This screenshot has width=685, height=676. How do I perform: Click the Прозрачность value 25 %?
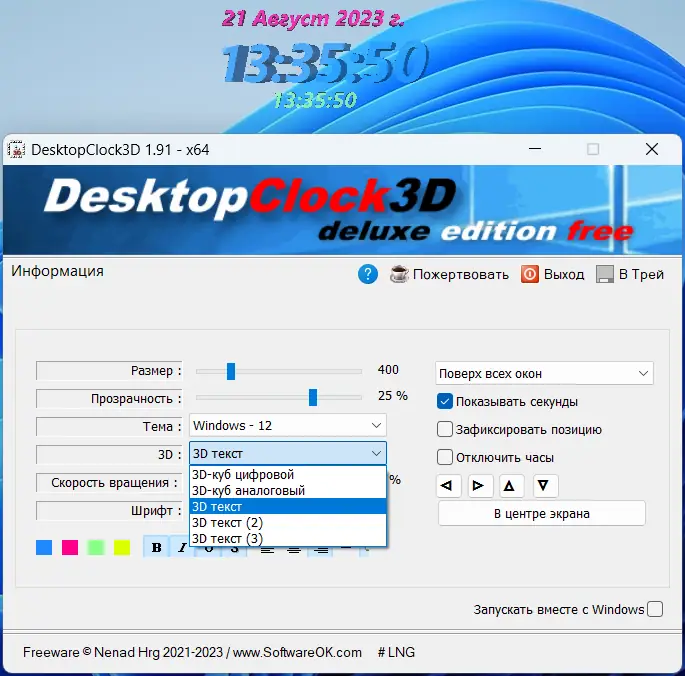(x=392, y=395)
